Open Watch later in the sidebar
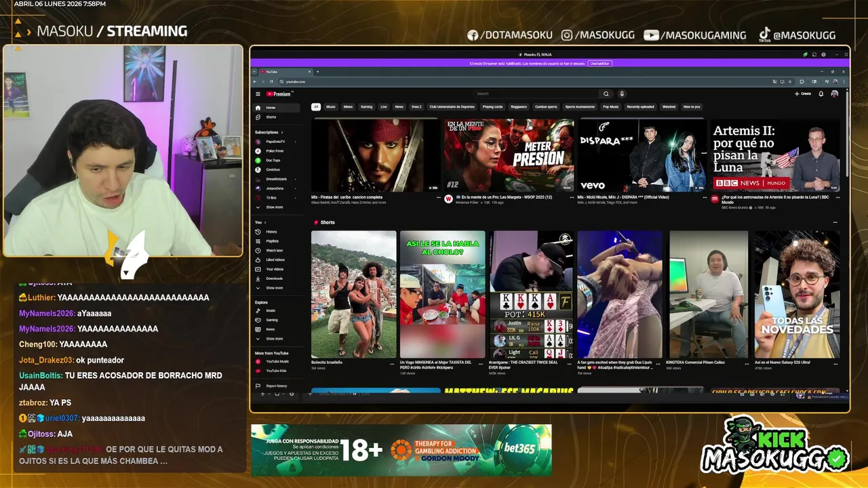The image size is (868, 488). click(277, 251)
